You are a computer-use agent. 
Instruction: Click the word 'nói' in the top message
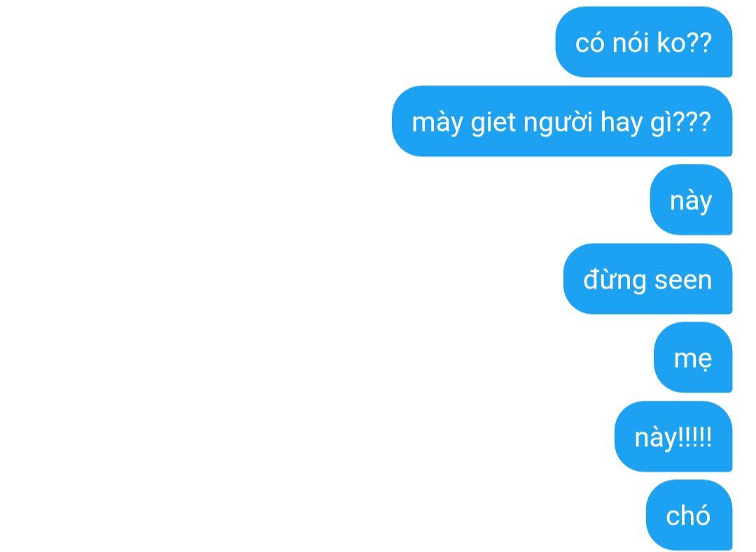tap(630, 43)
